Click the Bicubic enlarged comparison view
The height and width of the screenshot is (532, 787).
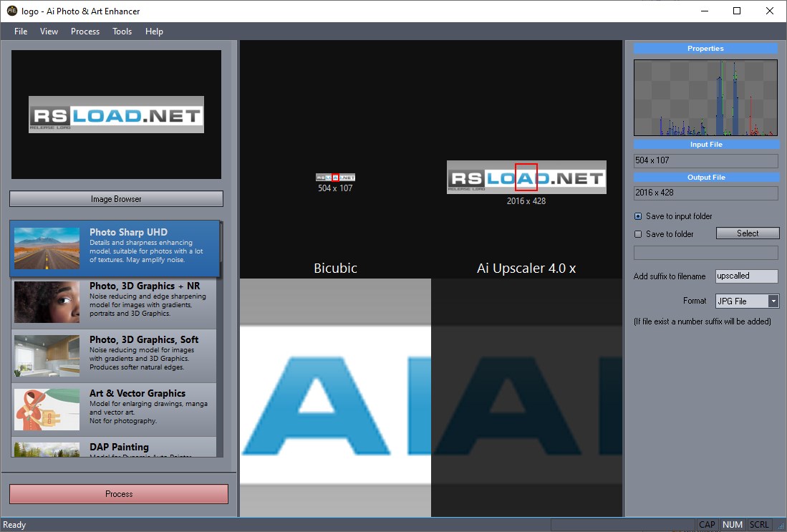click(335, 397)
